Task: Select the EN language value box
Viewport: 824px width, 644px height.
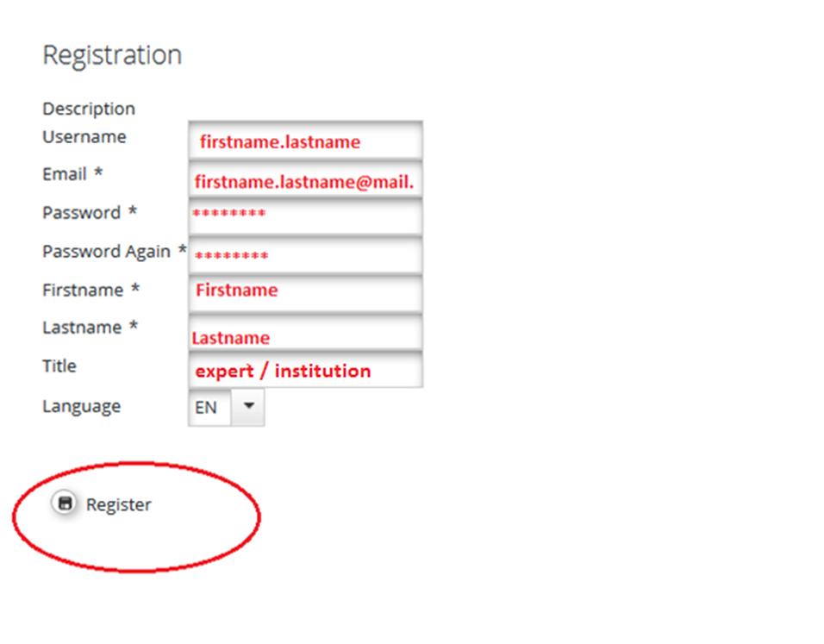Action: tap(209, 407)
